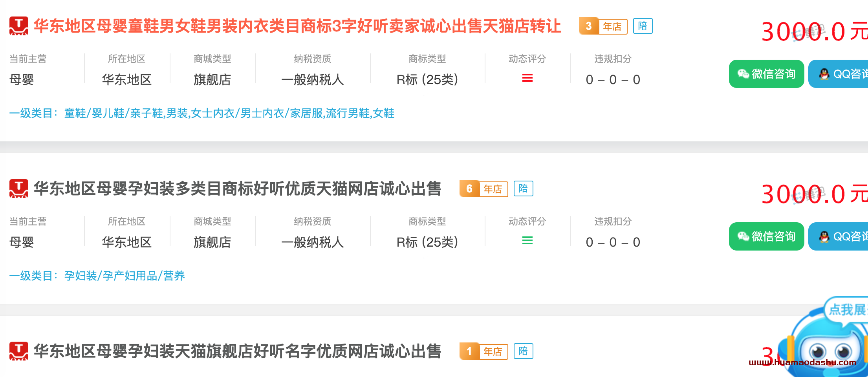Click QQ咨询 button on second listing
Screen dimensions: 868x377
(838, 236)
